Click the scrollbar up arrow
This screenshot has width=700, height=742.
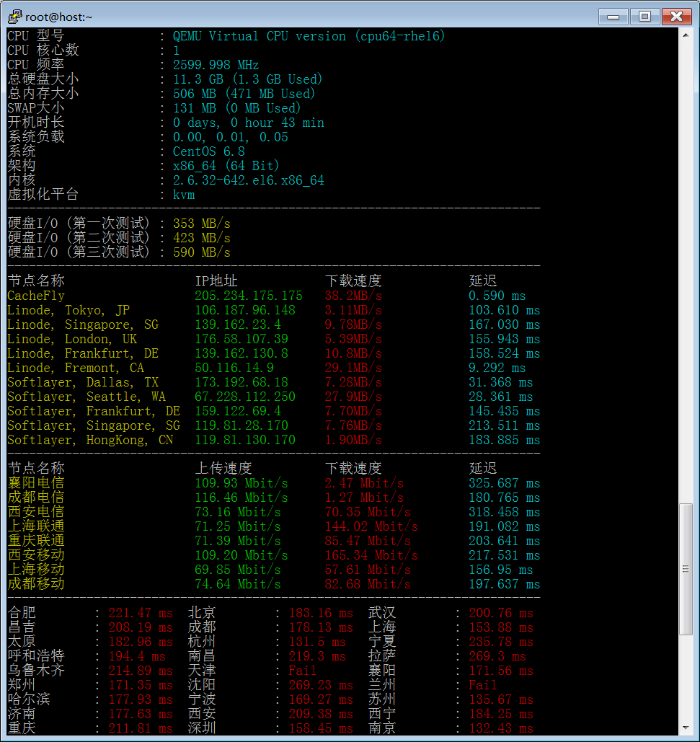686,35
